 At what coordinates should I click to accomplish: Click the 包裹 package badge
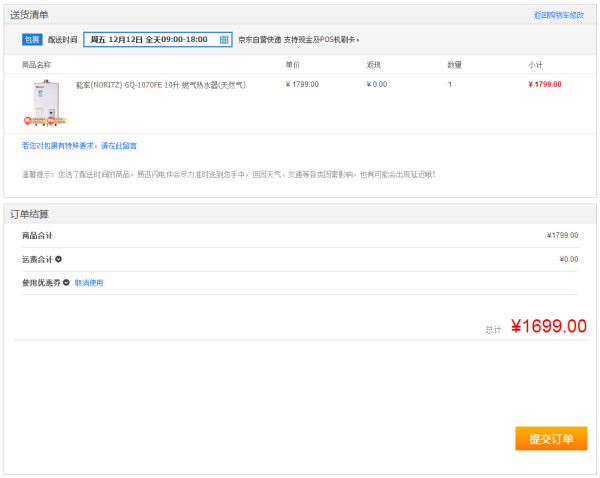point(32,39)
